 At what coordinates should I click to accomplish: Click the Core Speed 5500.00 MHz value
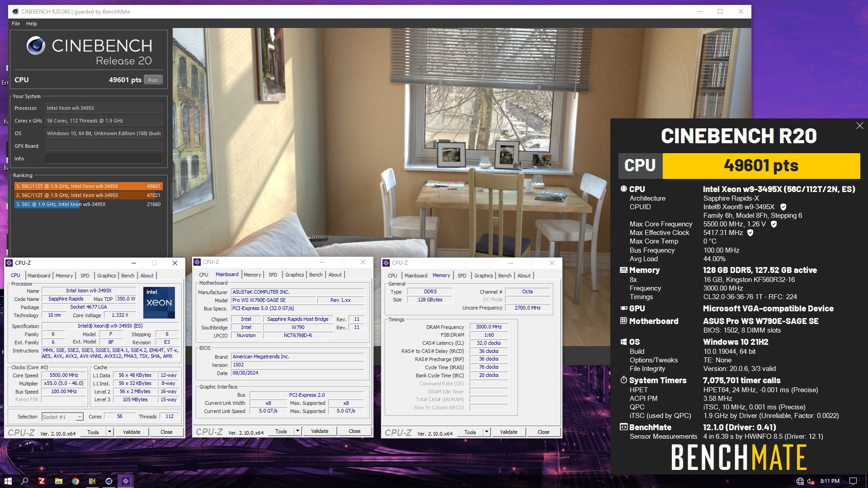point(64,375)
